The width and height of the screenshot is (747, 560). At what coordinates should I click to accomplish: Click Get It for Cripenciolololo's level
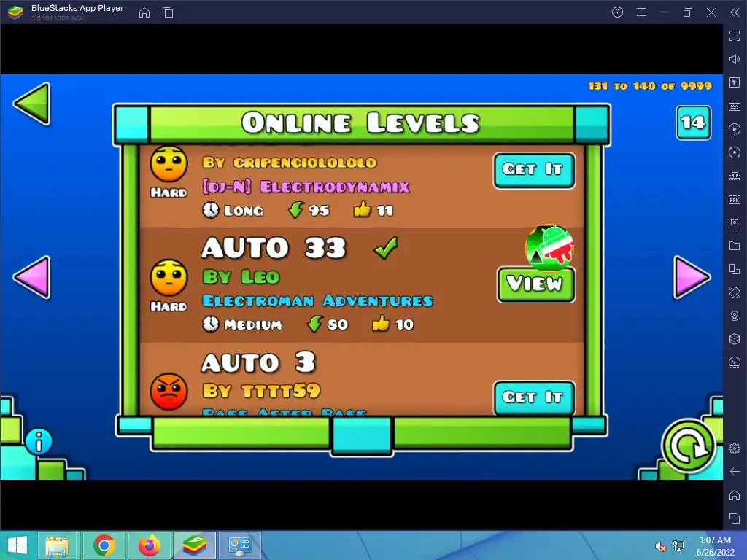click(534, 170)
